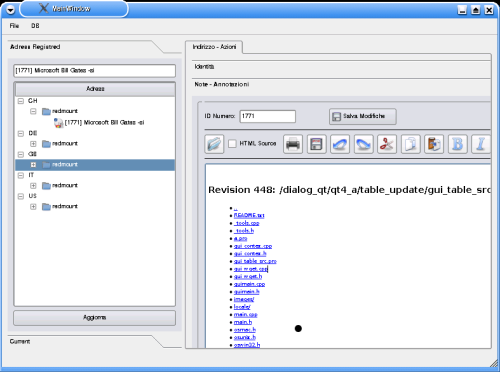Expand the highlighted redmount under GB

coord(33,165)
